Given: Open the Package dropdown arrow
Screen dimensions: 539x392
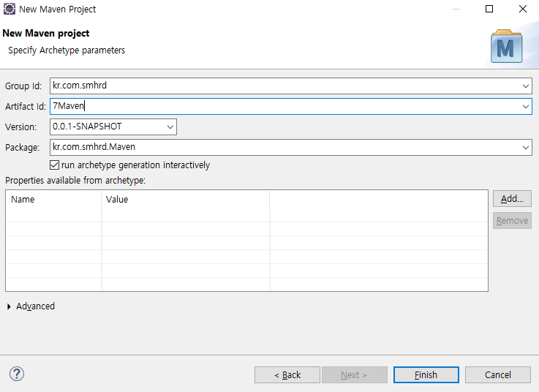Looking at the screenshot, I should pos(526,148).
